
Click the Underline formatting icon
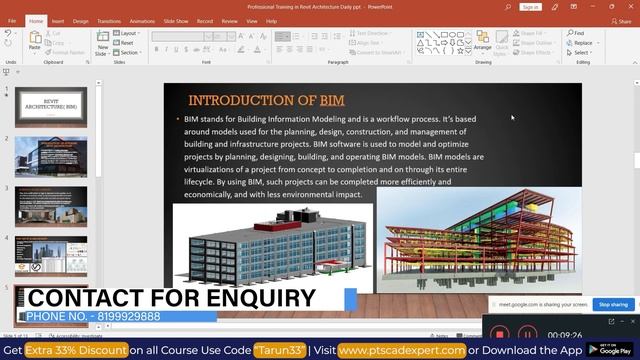click(176, 50)
